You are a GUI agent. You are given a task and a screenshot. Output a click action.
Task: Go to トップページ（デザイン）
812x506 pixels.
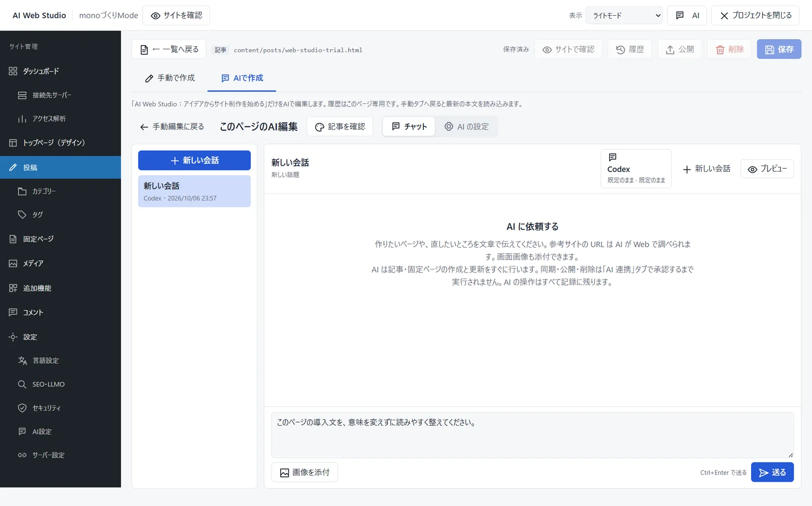[x=60, y=143]
